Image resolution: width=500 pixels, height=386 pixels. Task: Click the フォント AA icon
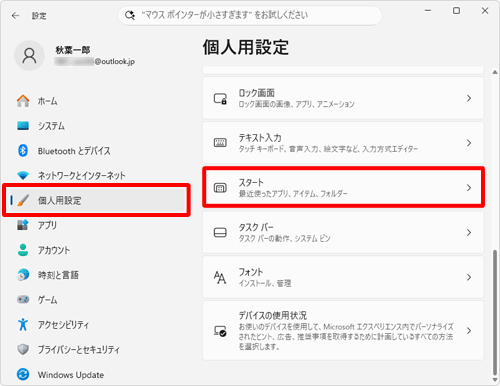[220, 277]
